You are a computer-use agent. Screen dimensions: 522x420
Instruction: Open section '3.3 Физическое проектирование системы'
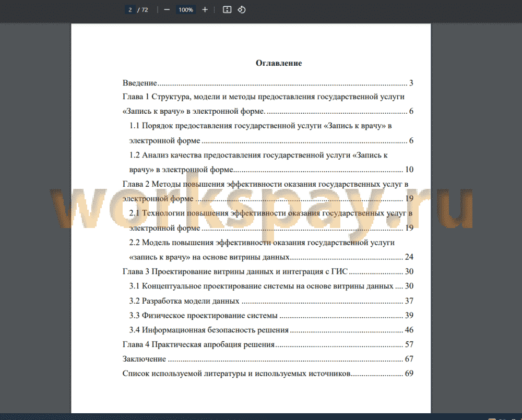pos(271,316)
